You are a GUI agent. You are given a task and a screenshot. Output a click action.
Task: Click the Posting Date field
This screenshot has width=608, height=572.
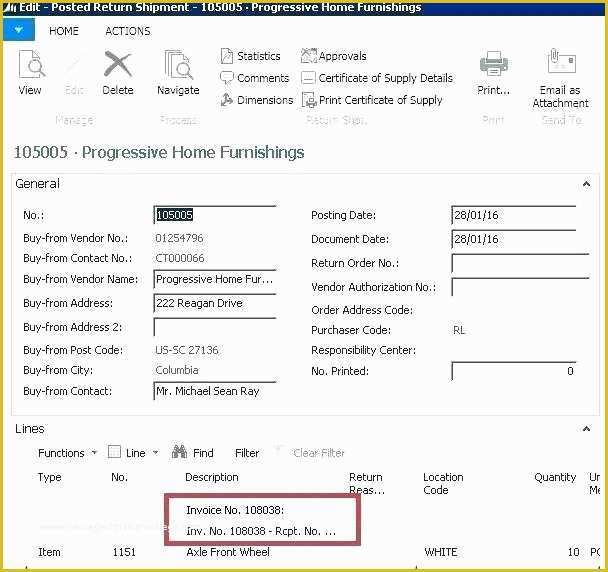514,215
